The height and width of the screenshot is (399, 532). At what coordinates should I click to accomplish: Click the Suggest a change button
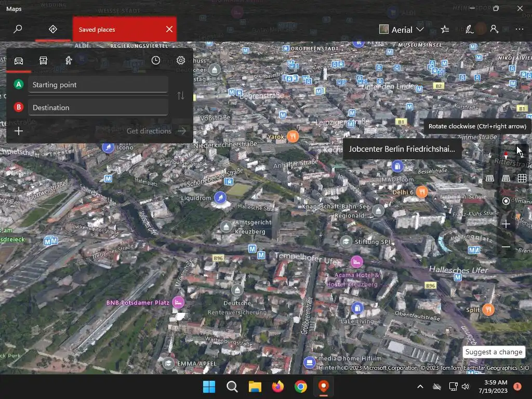(494, 352)
